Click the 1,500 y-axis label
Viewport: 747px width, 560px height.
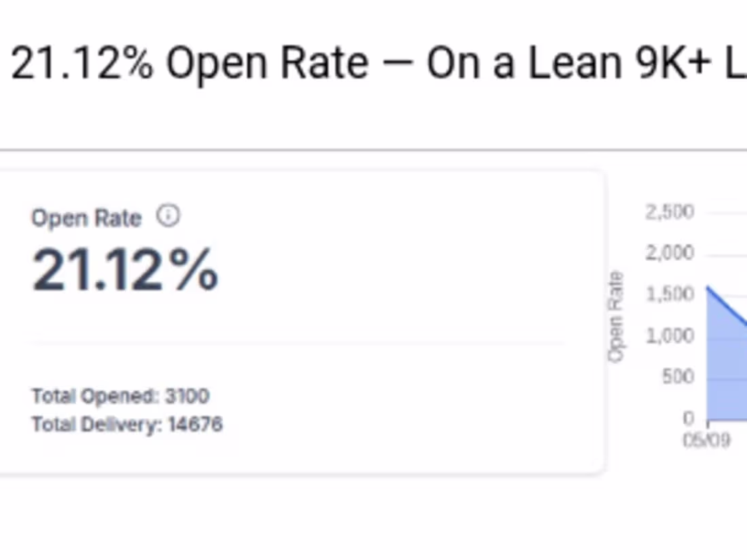click(670, 294)
